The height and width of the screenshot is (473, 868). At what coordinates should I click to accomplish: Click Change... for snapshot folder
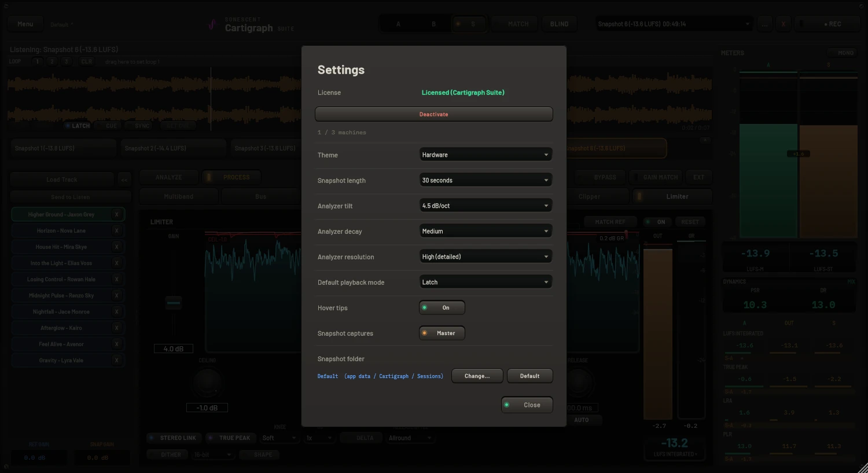point(477,376)
